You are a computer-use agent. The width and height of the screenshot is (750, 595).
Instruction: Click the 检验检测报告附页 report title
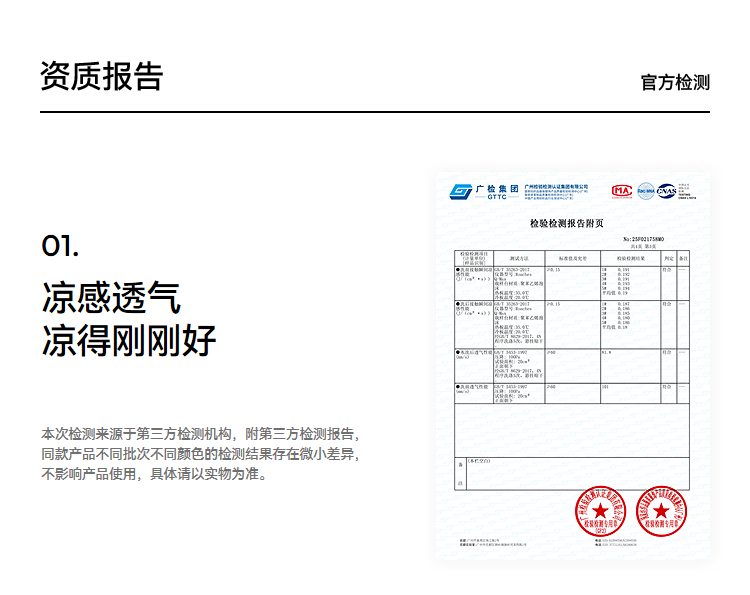coord(567,223)
